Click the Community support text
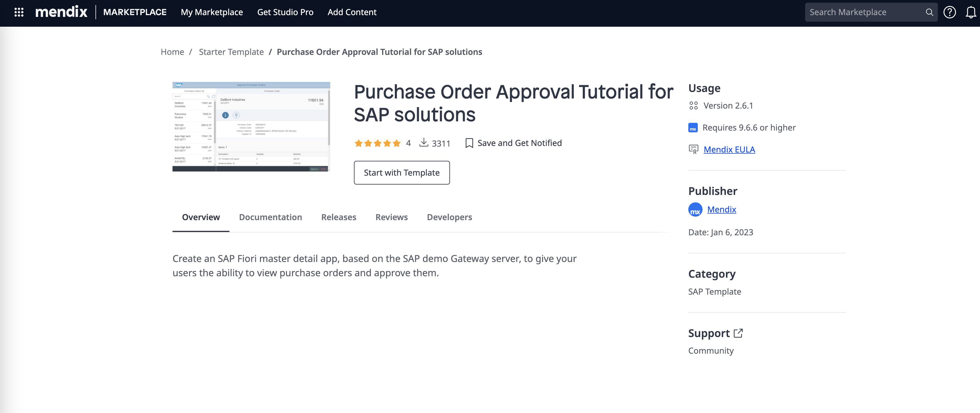The width and height of the screenshot is (980, 413). 711,351
